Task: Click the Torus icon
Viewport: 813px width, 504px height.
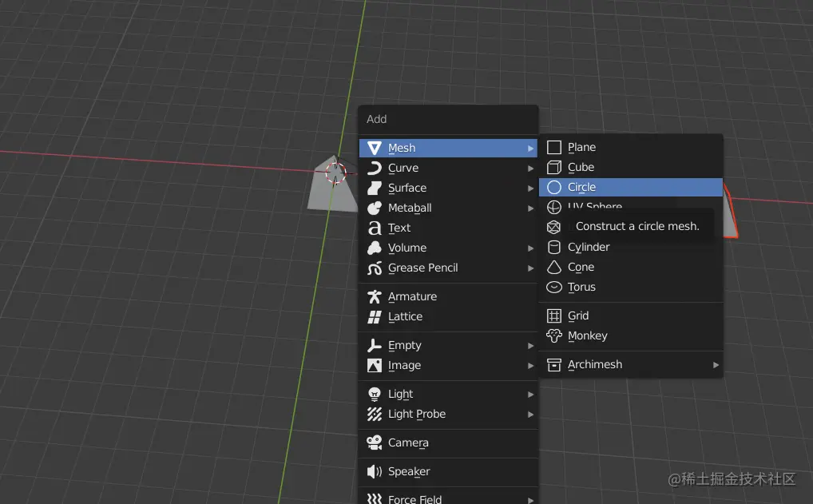Action: [553, 288]
